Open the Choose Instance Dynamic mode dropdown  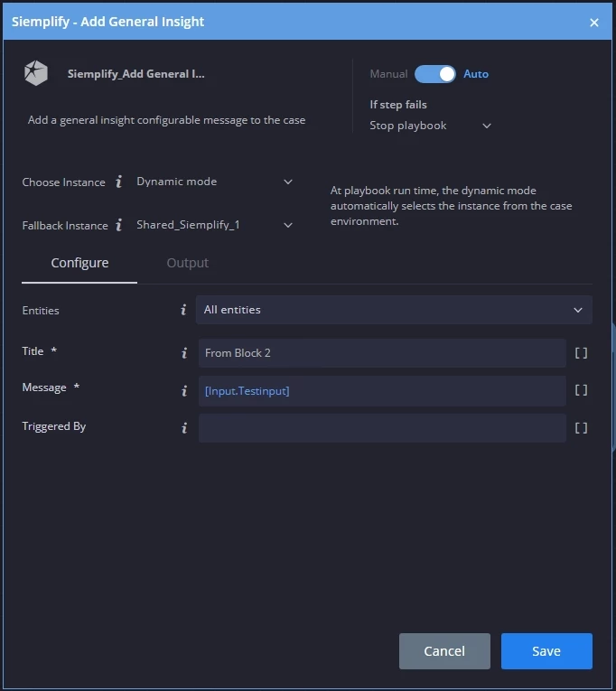tap(215, 182)
